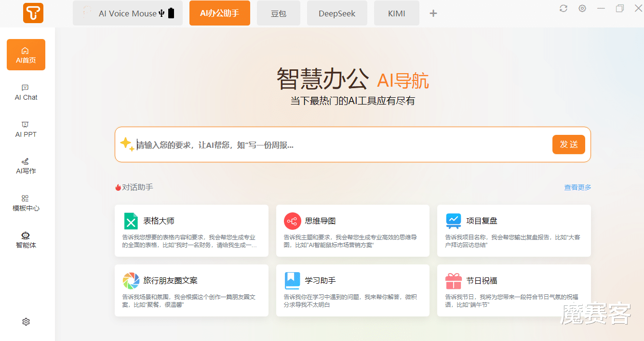The width and height of the screenshot is (644, 341).
Task: Click the battery icon in the AI Voice Mouse tab
Action: point(171,13)
